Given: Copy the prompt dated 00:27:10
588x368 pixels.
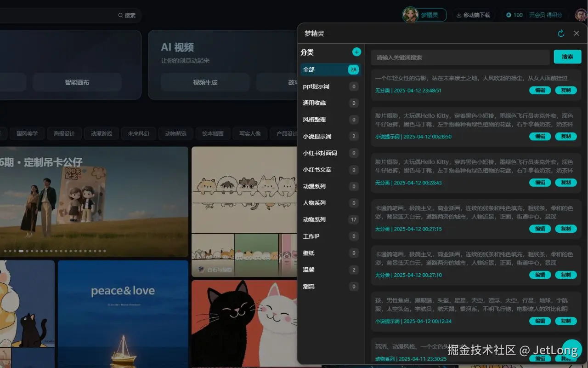Looking at the screenshot, I should click(566, 275).
